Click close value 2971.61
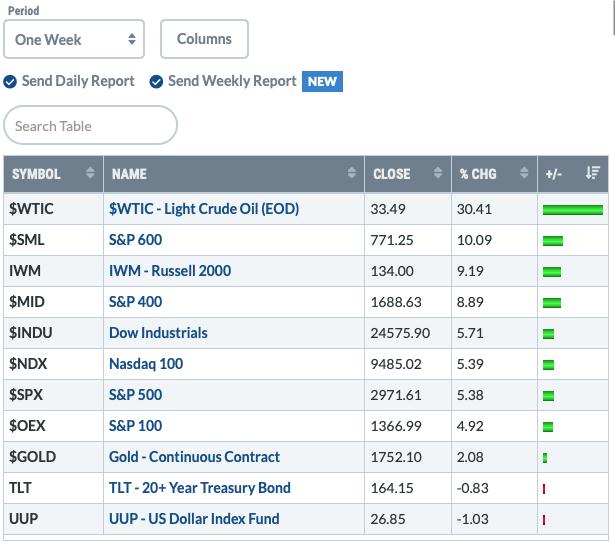Viewport: 615px width, 546px height. coord(396,395)
